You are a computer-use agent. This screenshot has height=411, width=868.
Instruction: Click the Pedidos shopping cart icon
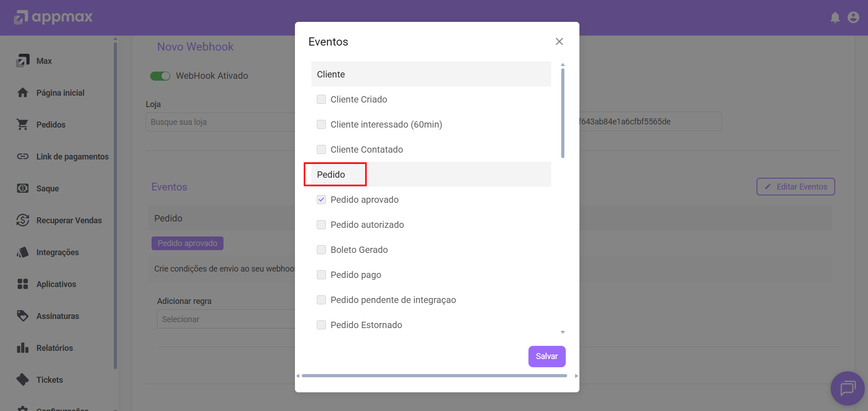(22, 124)
